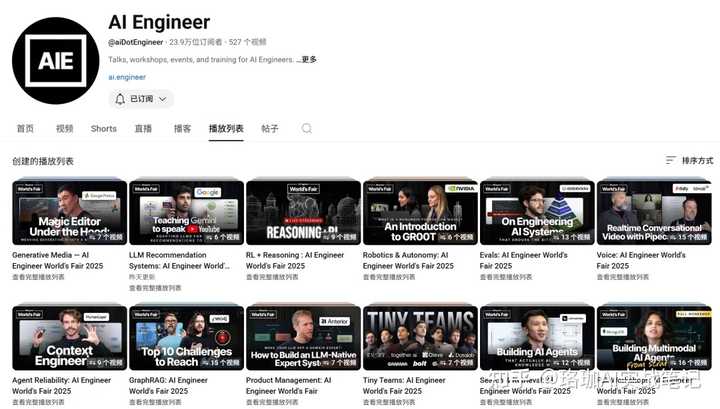This screenshot has height=409, width=720.
Task: Click RL + Reasoning playlist title
Action: coord(295,260)
